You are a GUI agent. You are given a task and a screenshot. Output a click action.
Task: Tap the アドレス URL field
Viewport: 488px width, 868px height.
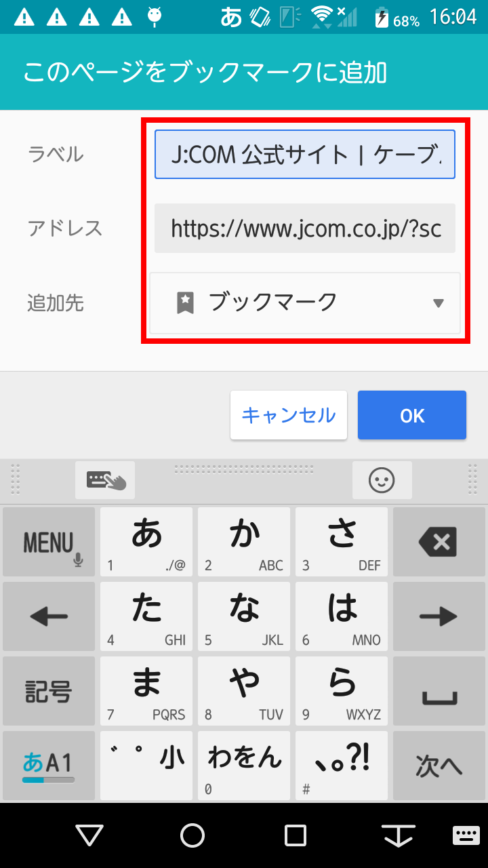click(305, 229)
